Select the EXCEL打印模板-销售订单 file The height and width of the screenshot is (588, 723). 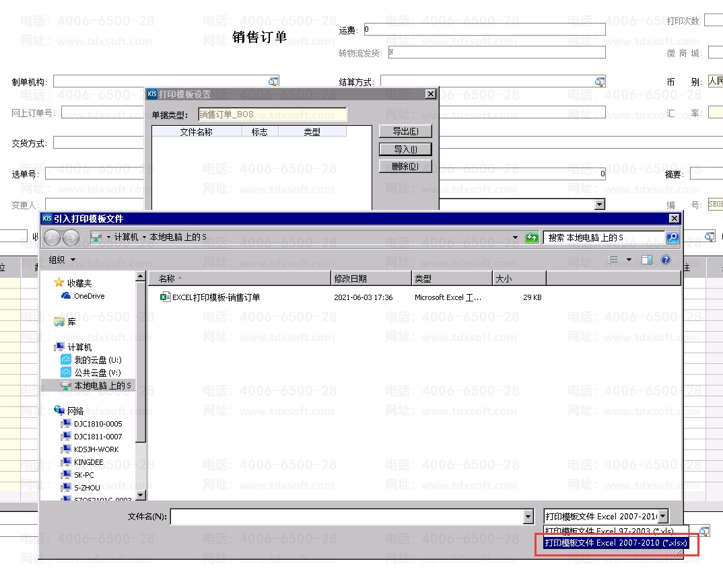click(215, 297)
